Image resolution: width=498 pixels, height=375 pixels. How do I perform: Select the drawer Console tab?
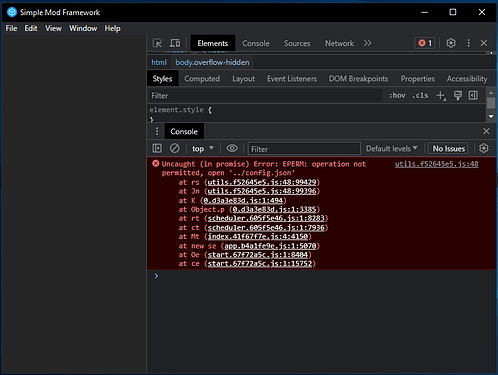[x=184, y=131]
